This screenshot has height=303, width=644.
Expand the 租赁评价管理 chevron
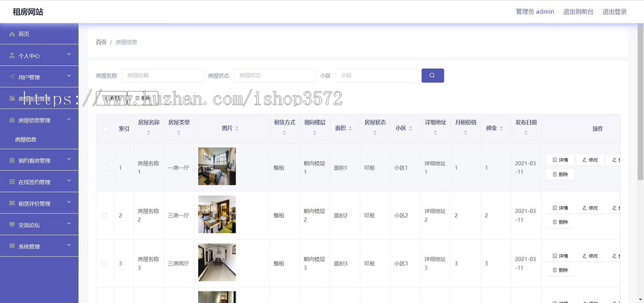[69, 202]
